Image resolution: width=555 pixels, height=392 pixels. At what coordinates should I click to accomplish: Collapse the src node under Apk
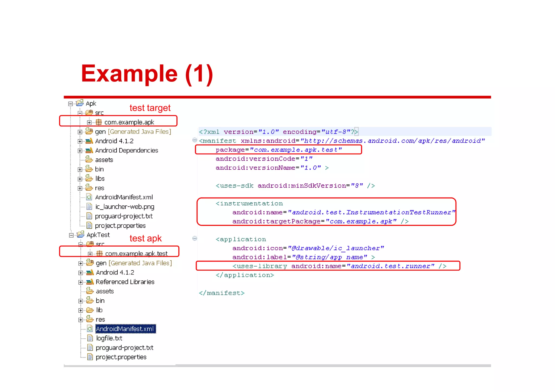[x=80, y=113]
